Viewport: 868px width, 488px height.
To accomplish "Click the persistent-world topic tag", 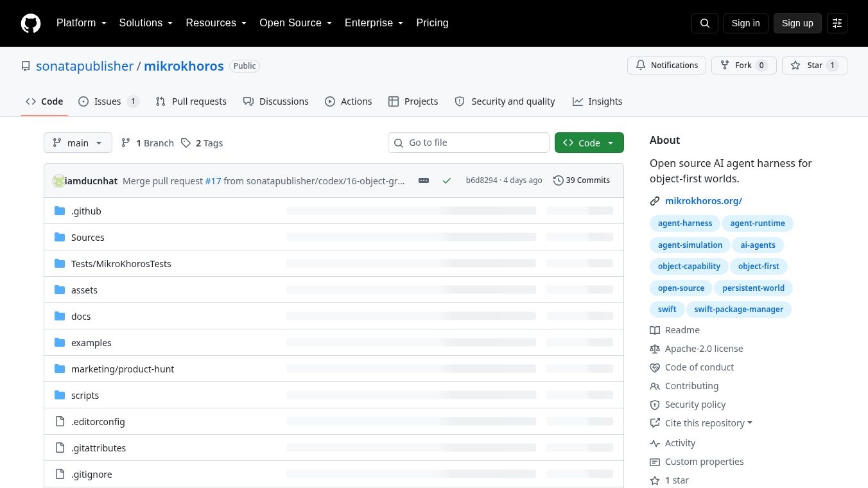I will click(x=753, y=288).
